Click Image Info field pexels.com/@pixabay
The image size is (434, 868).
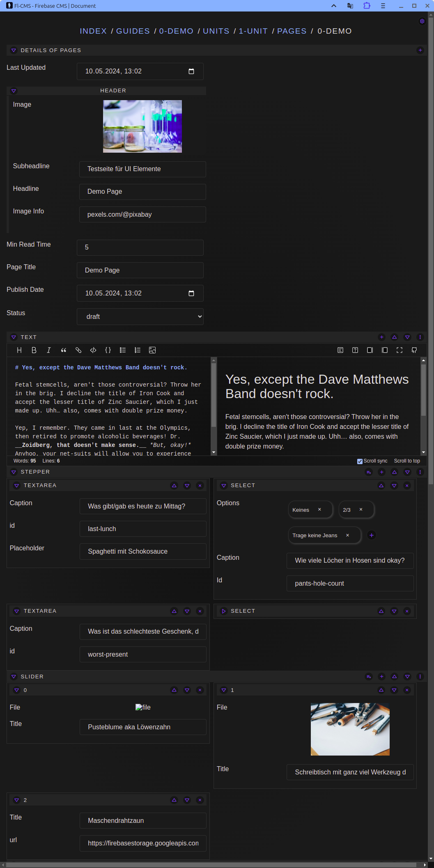[142, 214]
